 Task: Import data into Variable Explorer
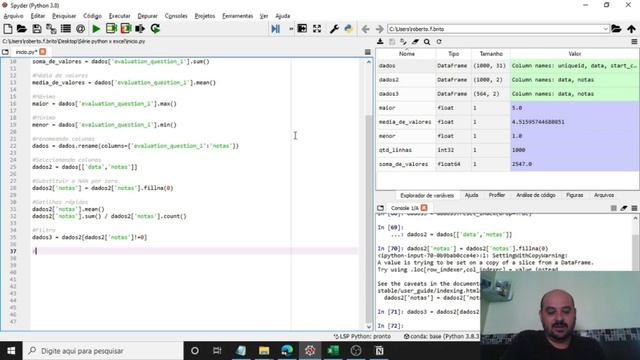point(380,42)
